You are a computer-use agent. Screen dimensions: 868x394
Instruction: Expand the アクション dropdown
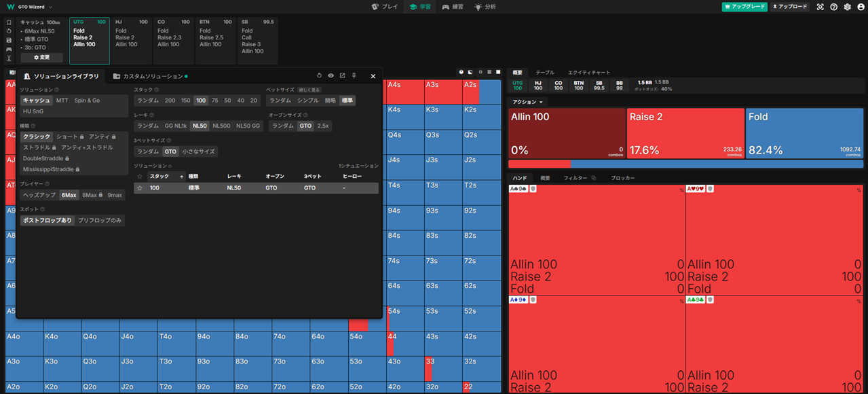[527, 102]
